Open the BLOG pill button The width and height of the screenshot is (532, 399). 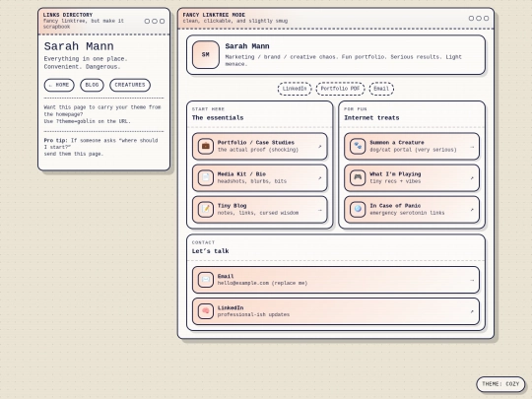pyautogui.click(x=92, y=85)
